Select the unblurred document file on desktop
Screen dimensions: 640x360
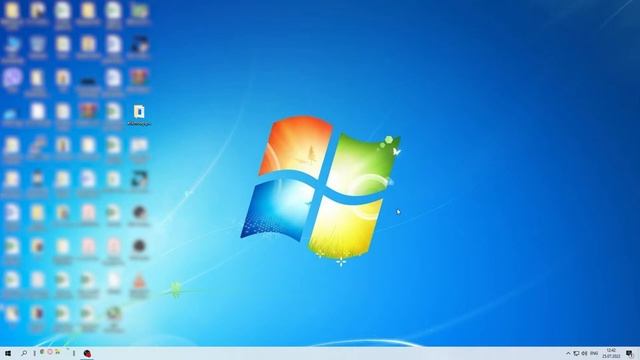pos(139,115)
